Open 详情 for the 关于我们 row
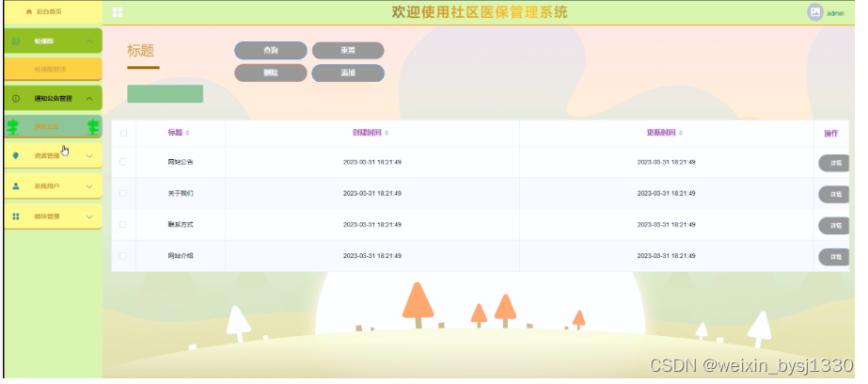This screenshot has height=384, width=868. [834, 194]
